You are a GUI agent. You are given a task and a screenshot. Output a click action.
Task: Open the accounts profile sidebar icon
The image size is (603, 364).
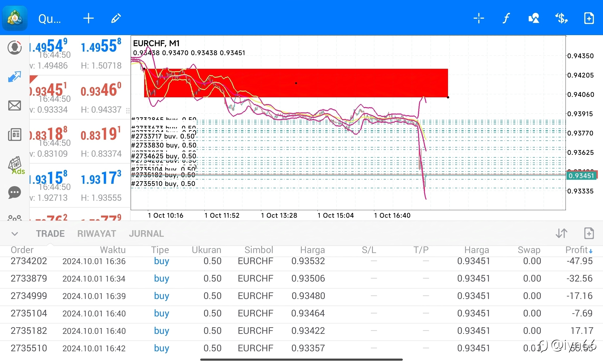[x=14, y=48]
